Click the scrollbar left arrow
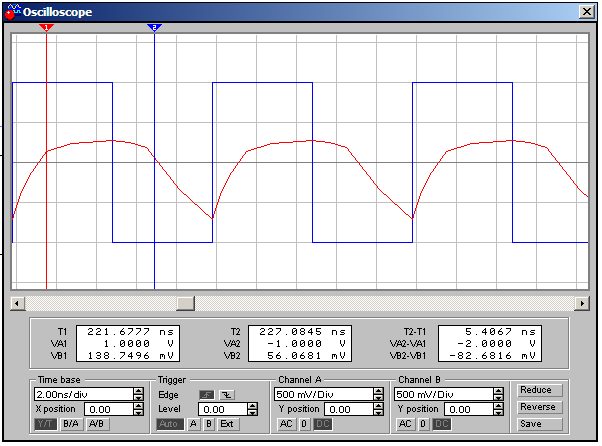The image size is (602, 446). (x=17, y=303)
